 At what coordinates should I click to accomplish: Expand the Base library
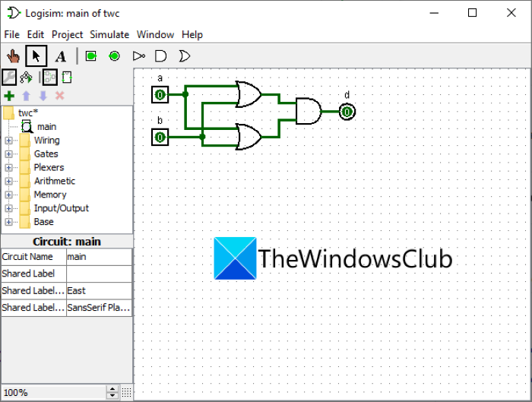(9, 222)
